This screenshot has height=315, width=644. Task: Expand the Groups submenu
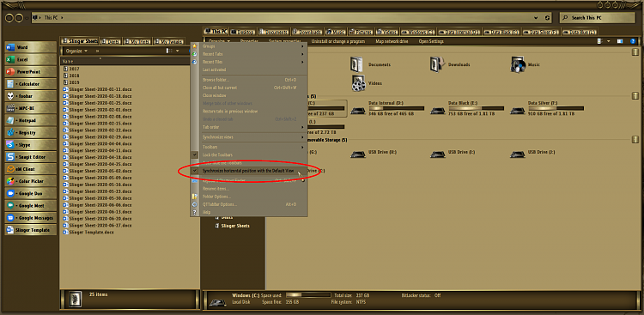click(x=249, y=46)
